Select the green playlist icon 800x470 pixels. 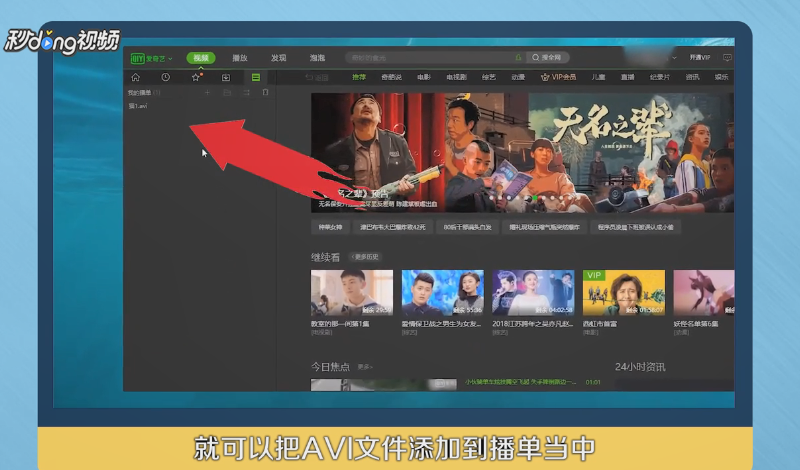tap(256, 77)
